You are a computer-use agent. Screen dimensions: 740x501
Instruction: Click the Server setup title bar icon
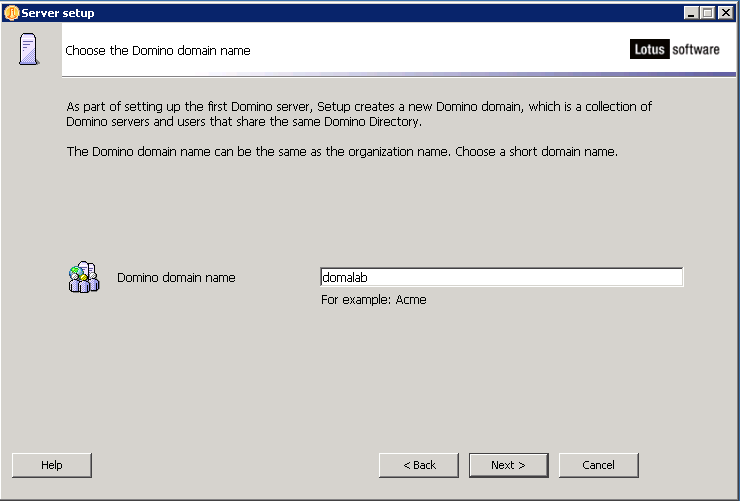click(x=11, y=13)
